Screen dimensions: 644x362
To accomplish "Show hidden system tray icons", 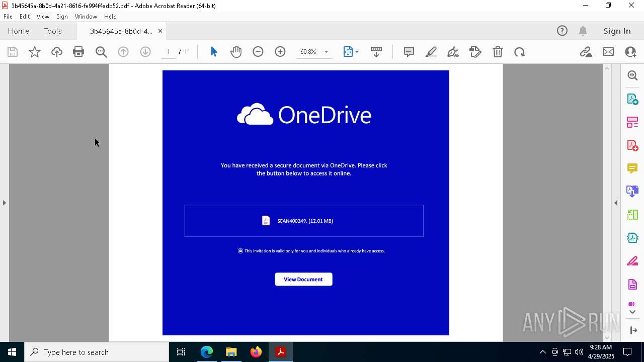I will tap(542, 352).
